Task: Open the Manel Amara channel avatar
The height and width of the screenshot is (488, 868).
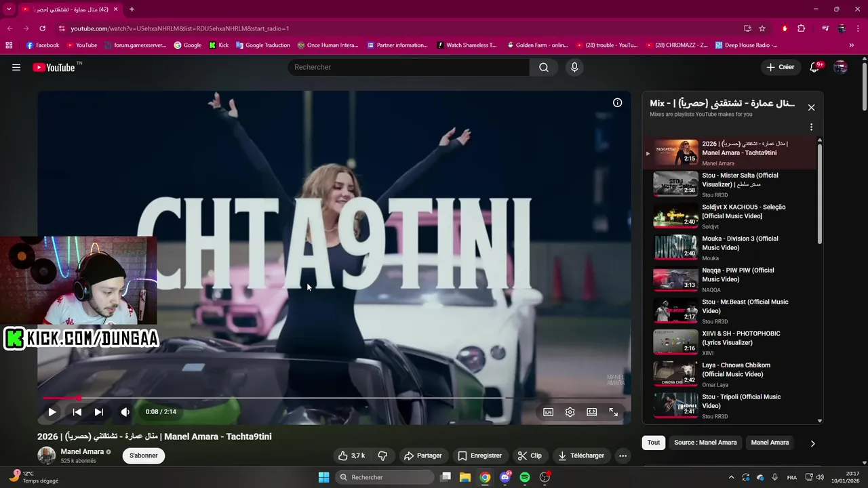Action: (x=47, y=455)
